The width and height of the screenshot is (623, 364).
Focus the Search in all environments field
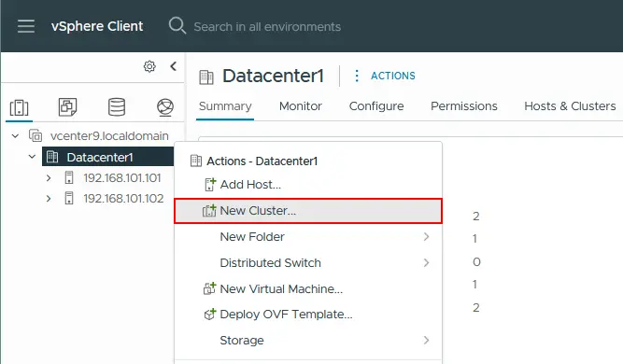tap(267, 26)
